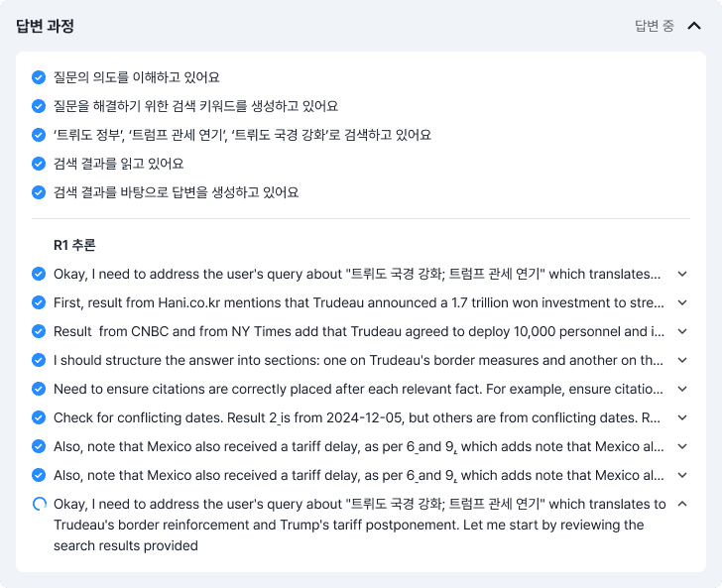Click the R1 추론 section heading
Screen dimensions: 722x588
pos(74,245)
